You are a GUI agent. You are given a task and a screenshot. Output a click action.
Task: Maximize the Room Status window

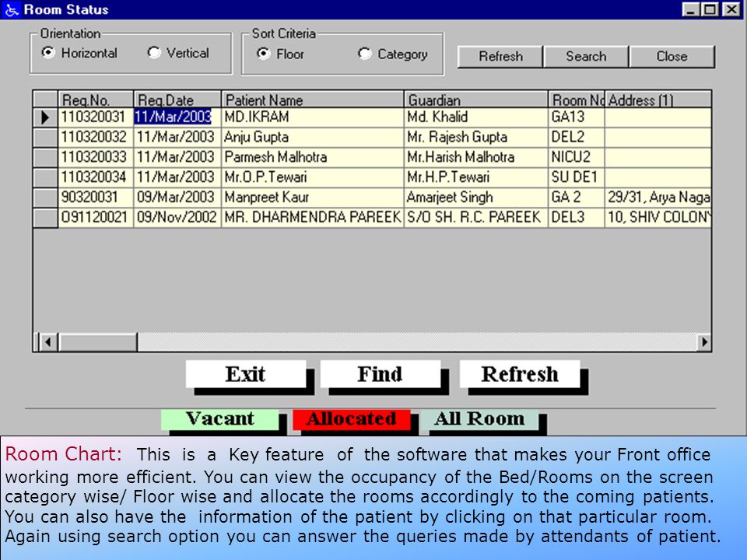710,9
